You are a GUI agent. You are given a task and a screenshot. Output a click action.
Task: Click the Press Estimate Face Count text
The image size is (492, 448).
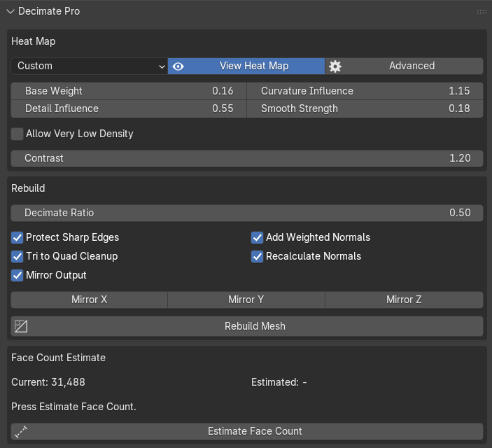click(x=73, y=407)
